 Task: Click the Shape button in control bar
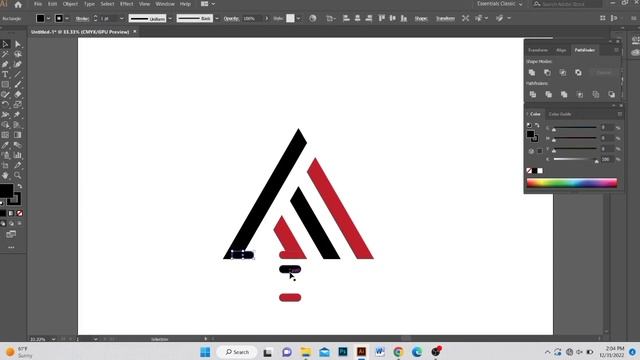(x=421, y=18)
